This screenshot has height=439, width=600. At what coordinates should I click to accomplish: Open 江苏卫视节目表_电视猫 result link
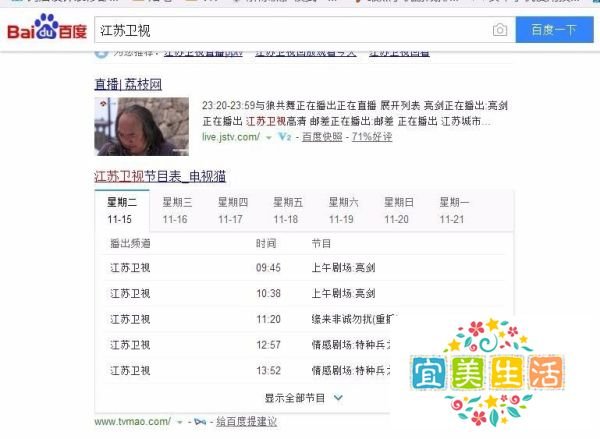(160, 176)
